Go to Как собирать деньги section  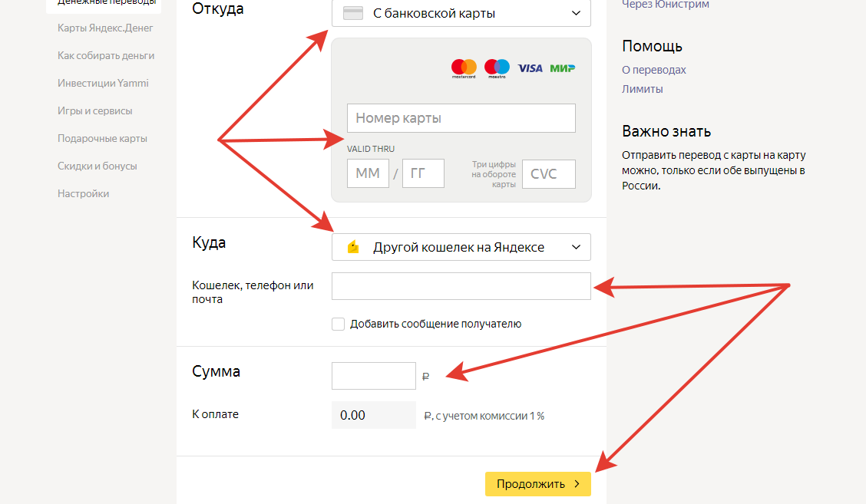106,56
